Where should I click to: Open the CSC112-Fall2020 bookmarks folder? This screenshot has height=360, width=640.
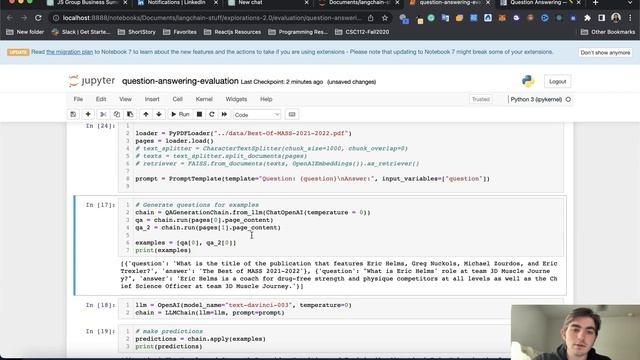coord(362,32)
